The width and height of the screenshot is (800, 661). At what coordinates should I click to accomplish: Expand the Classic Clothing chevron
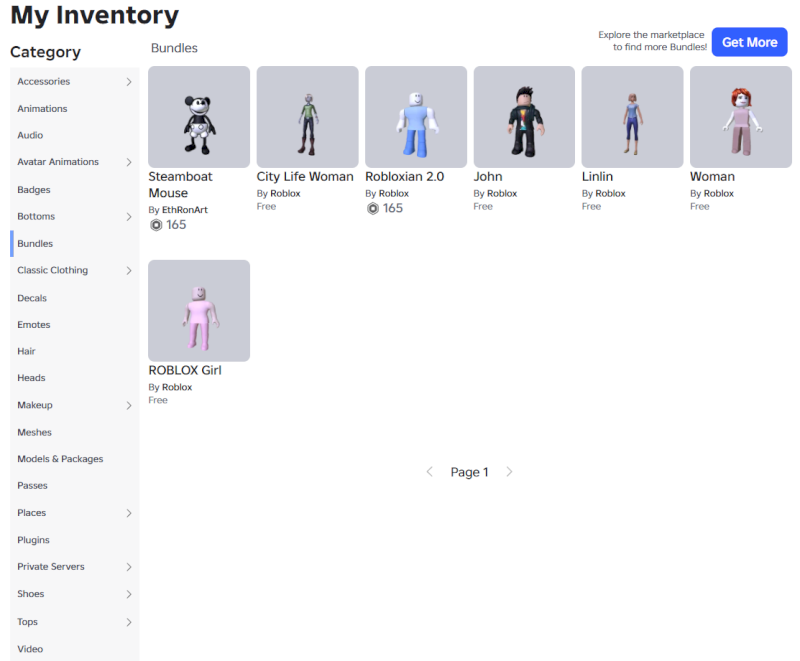tap(129, 270)
